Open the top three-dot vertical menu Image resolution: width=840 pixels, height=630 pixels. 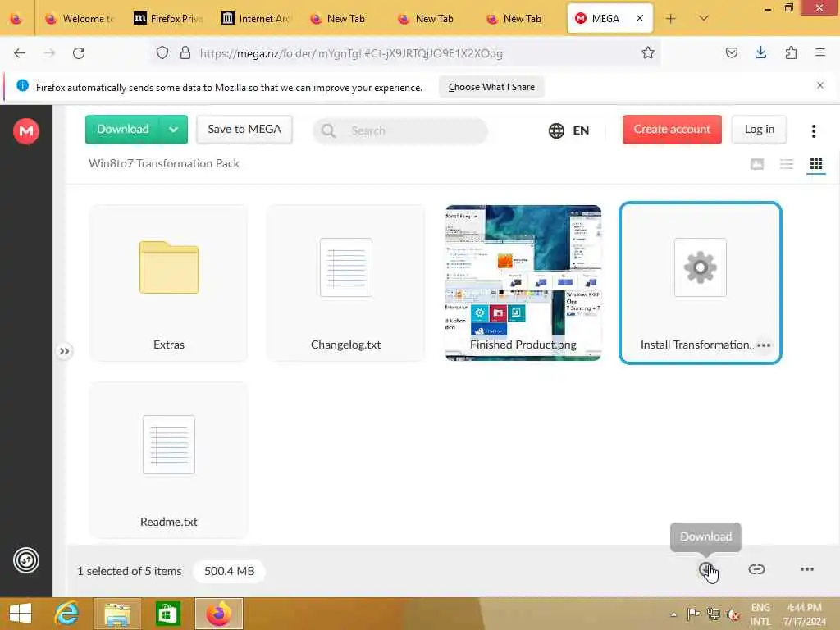click(813, 130)
